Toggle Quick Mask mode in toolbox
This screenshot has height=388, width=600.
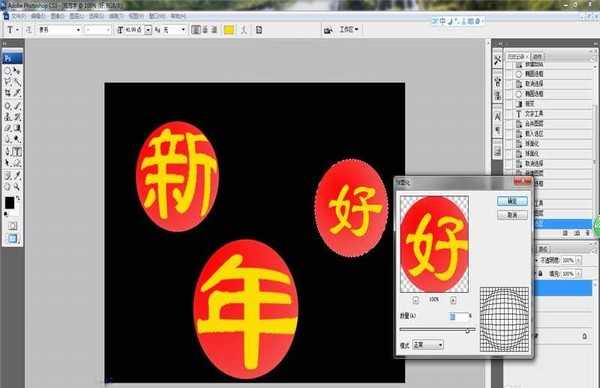coord(13,226)
